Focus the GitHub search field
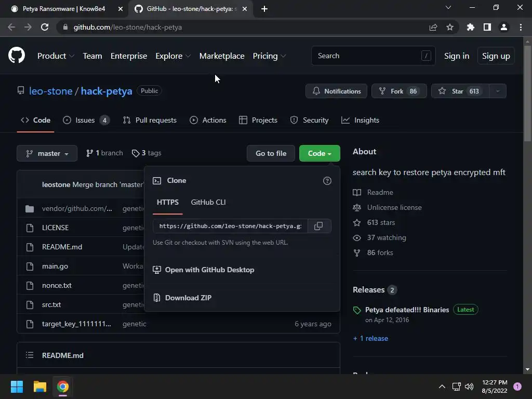 [x=373, y=56]
